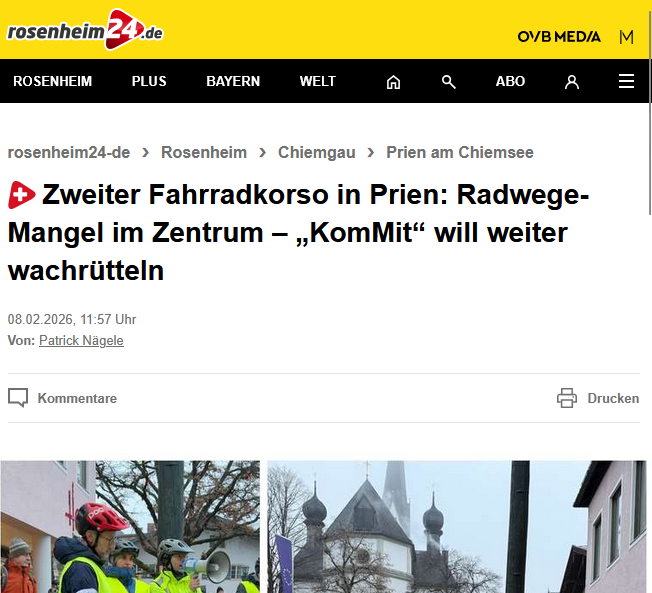This screenshot has height=593, width=652.
Task: Open author Patrick Nägele's profile link
Action: point(81,341)
